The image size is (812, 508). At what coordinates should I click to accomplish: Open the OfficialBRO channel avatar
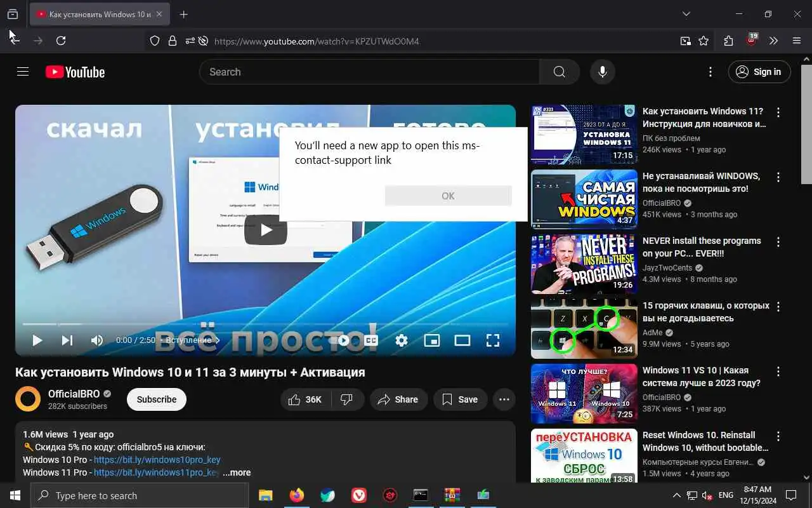[28, 399]
